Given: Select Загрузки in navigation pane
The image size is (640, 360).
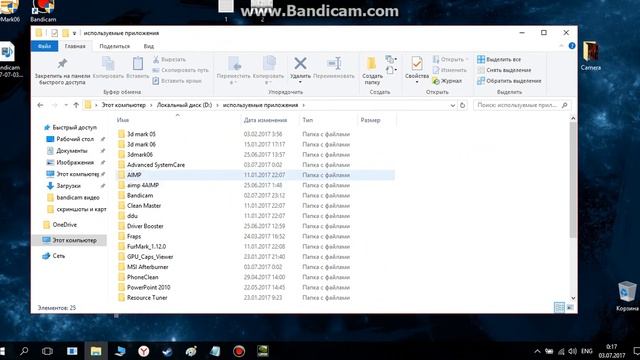Looking at the screenshot, I should point(69,186).
